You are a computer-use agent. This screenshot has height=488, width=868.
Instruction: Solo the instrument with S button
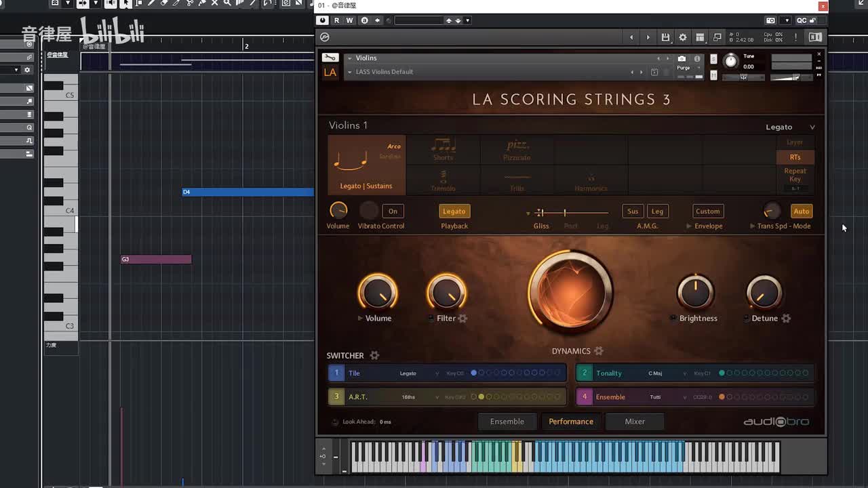tap(713, 59)
